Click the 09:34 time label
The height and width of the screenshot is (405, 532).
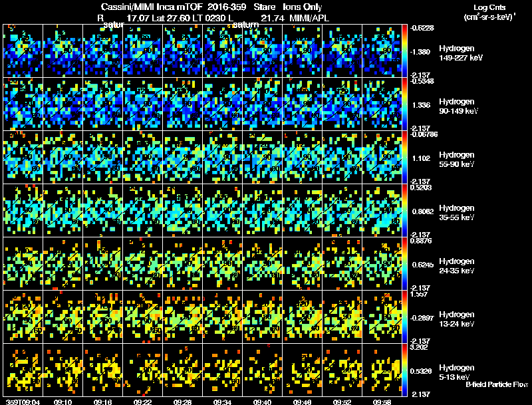[x=222, y=402]
